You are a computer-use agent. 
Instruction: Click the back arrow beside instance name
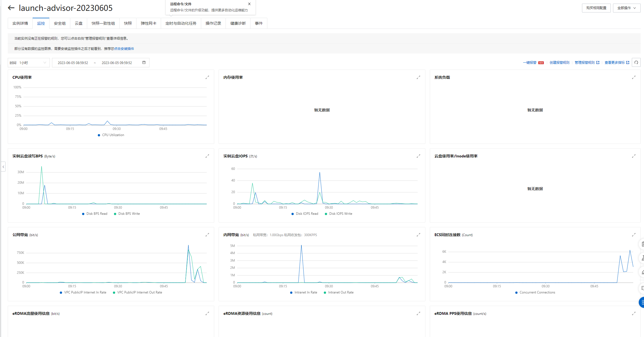click(11, 8)
